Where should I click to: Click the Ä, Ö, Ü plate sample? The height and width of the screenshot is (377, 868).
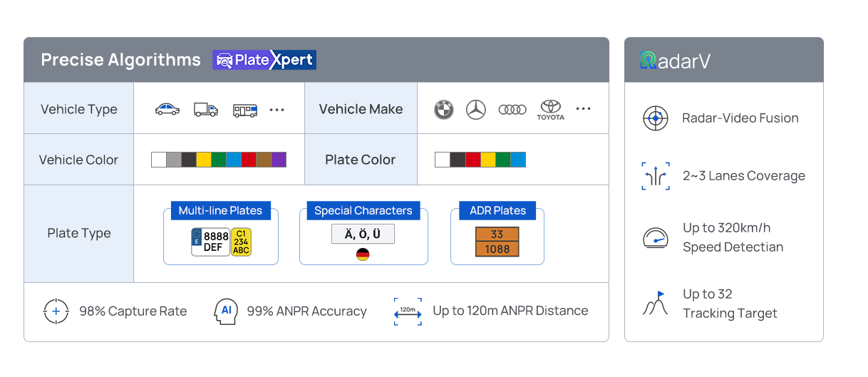tap(363, 234)
